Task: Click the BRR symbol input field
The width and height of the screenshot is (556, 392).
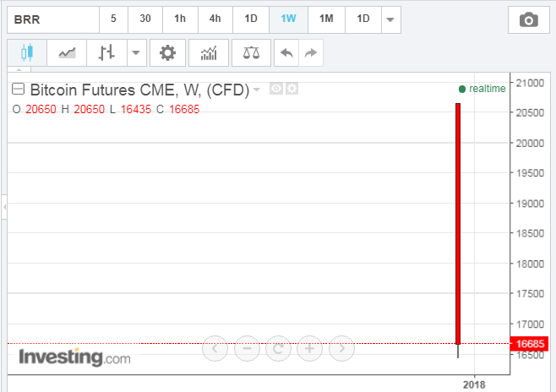Action: click(52, 19)
